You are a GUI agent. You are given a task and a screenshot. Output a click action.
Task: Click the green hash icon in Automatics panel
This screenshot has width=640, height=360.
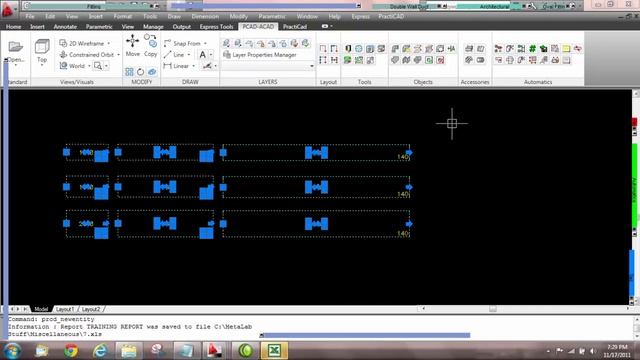tap(532, 49)
